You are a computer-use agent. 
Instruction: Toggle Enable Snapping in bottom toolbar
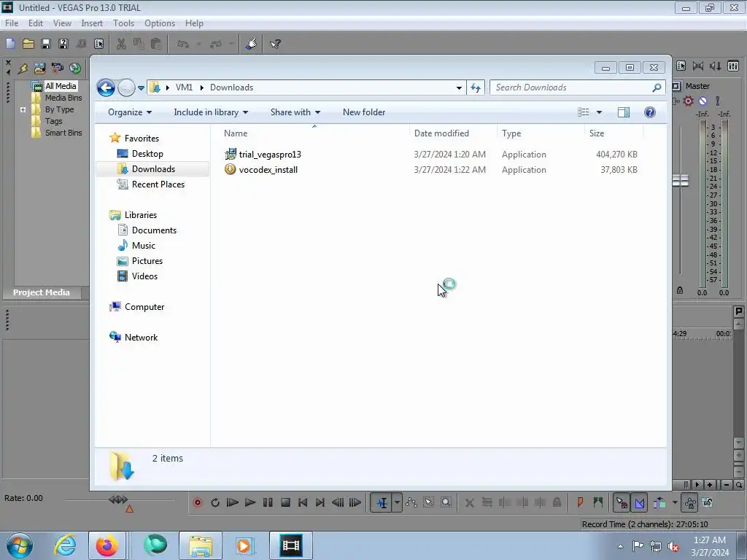[x=622, y=502]
